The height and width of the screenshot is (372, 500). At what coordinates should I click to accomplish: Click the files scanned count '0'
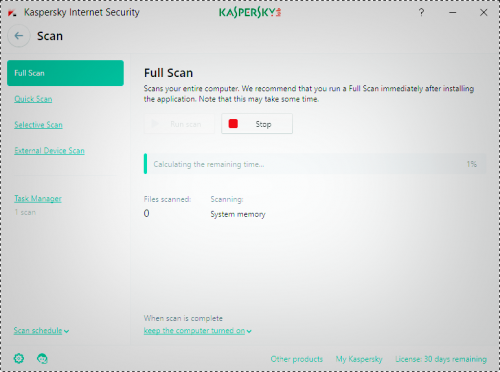146,213
